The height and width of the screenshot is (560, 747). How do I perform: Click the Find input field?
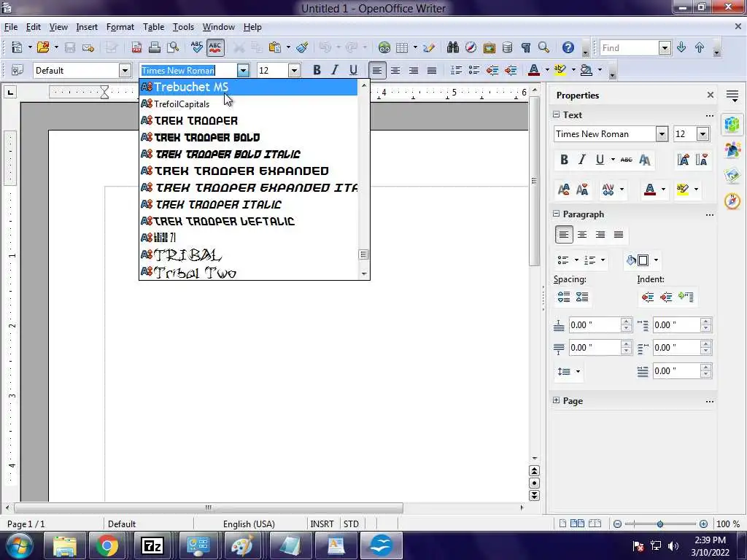tap(630, 47)
